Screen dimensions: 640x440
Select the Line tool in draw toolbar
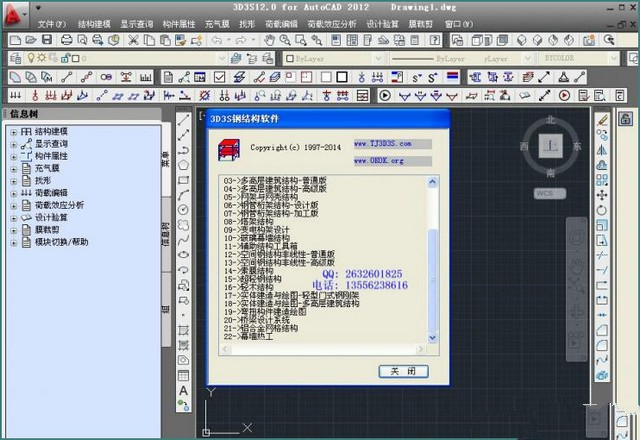[x=184, y=118]
